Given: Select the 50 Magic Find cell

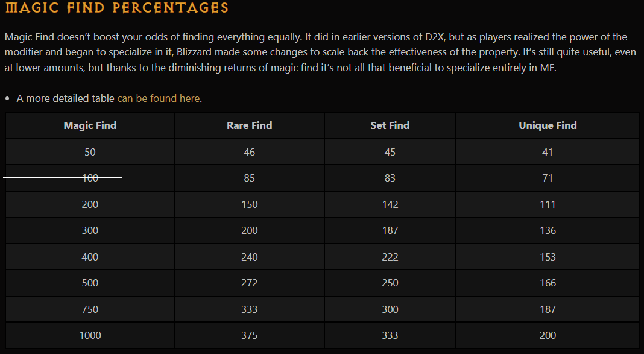Looking at the screenshot, I should (90, 152).
